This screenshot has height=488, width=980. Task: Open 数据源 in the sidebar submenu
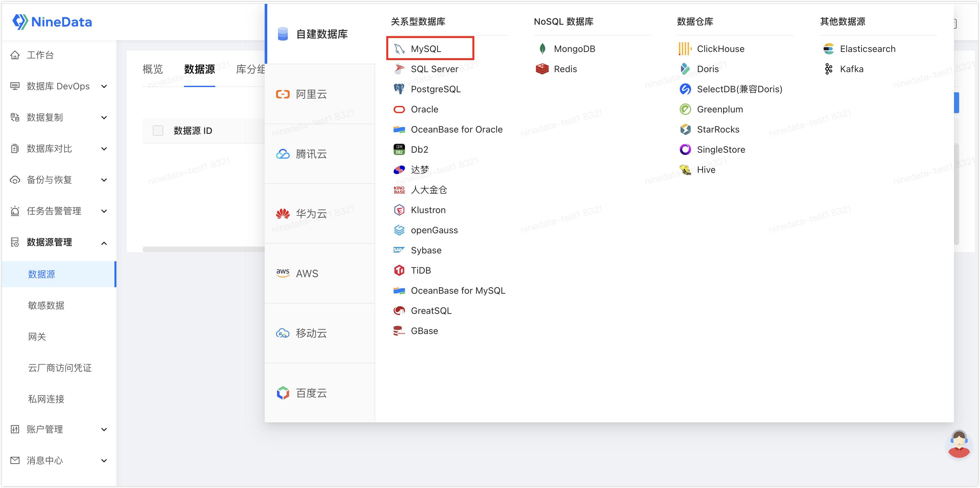58,275
